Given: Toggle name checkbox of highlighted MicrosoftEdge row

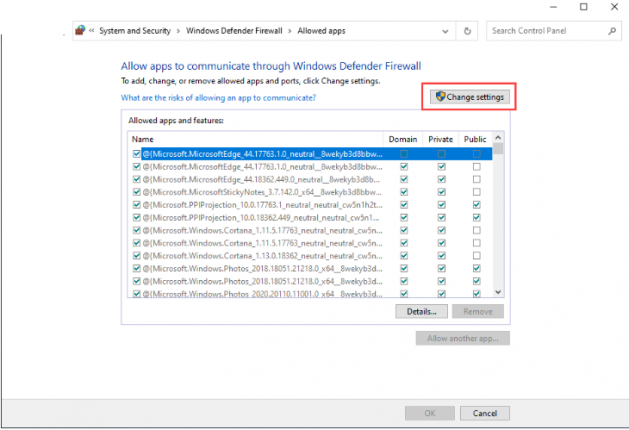Looking at the screenshot, I should click(x=136, y=154).
